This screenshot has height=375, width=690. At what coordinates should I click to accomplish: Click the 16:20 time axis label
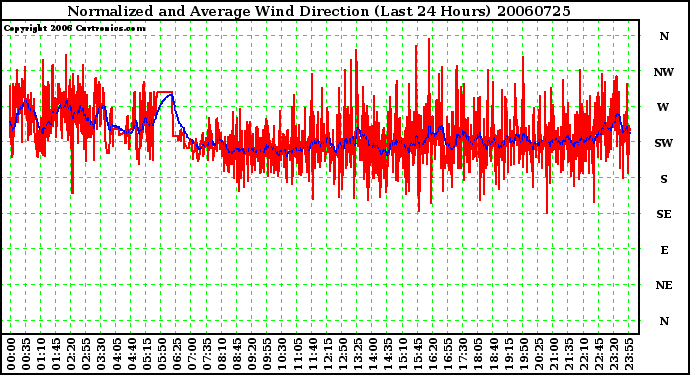click(x=433, y=354)
